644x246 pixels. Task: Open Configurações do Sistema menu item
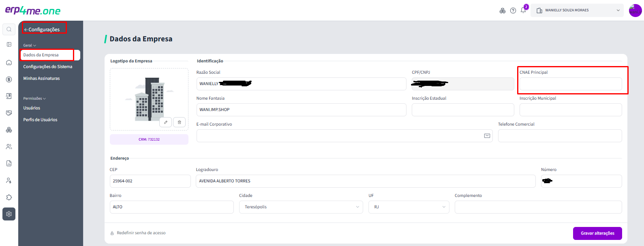point(48,67)
